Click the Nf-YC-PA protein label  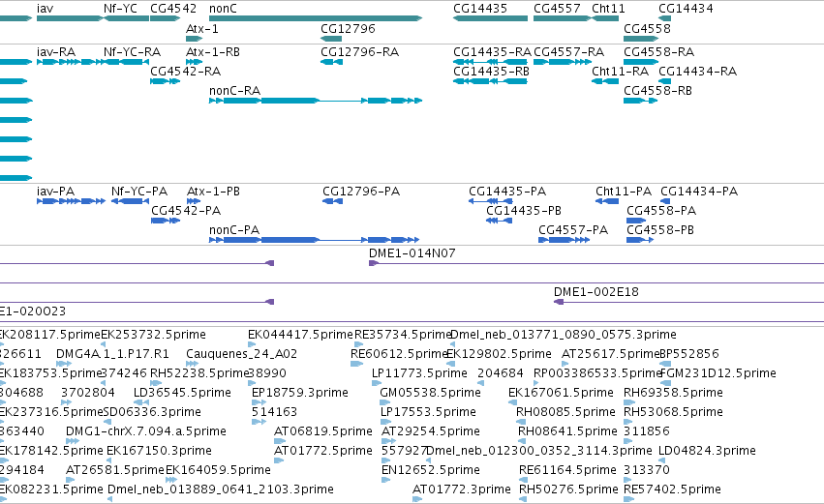tap(139, 192)
